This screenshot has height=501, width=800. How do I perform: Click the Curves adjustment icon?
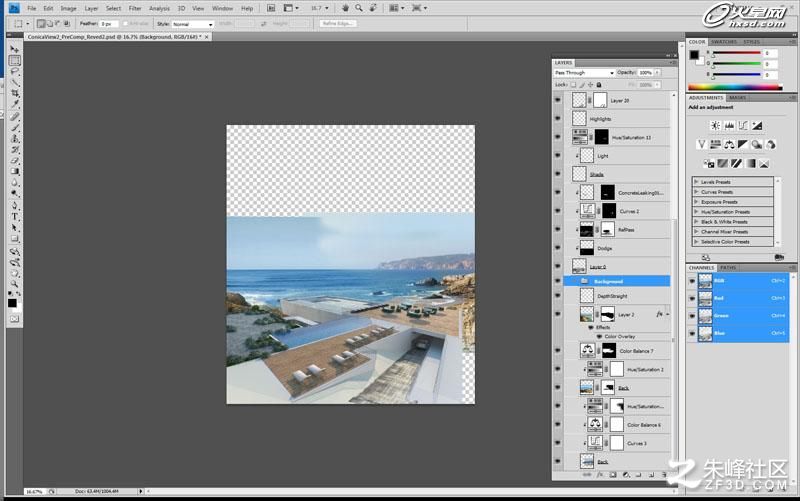pos(743,126)
